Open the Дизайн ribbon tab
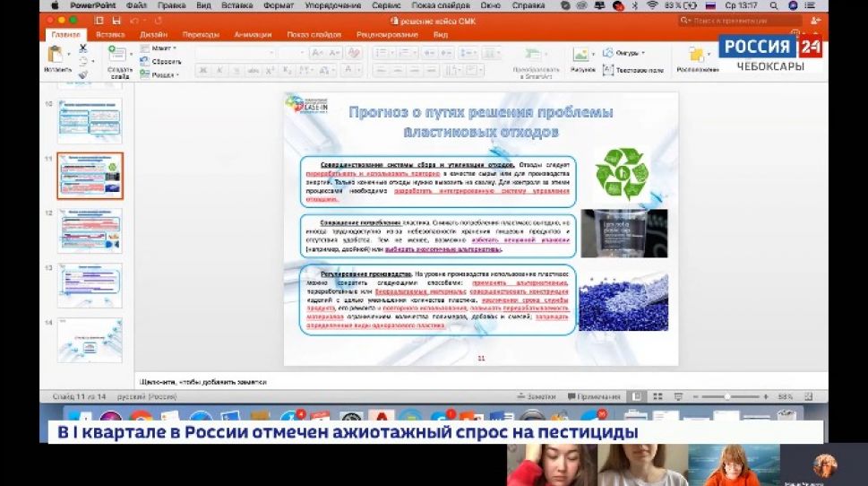Viewport: 868px width, 486px height. point(153,34)
